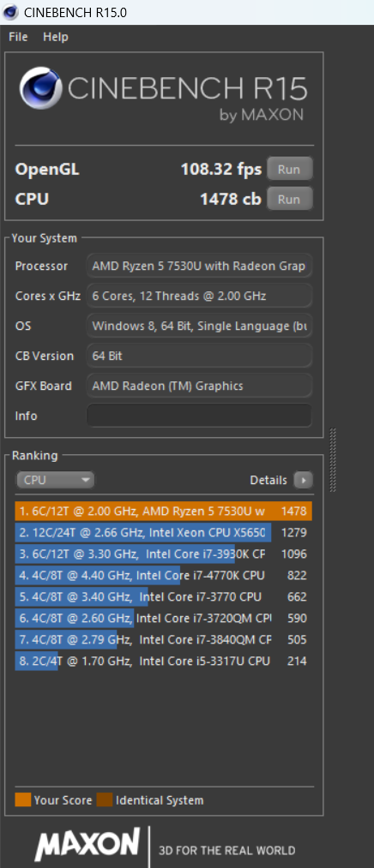Click the Info text field
Viewport: 374px width, 868px height.
coord(200,416)
